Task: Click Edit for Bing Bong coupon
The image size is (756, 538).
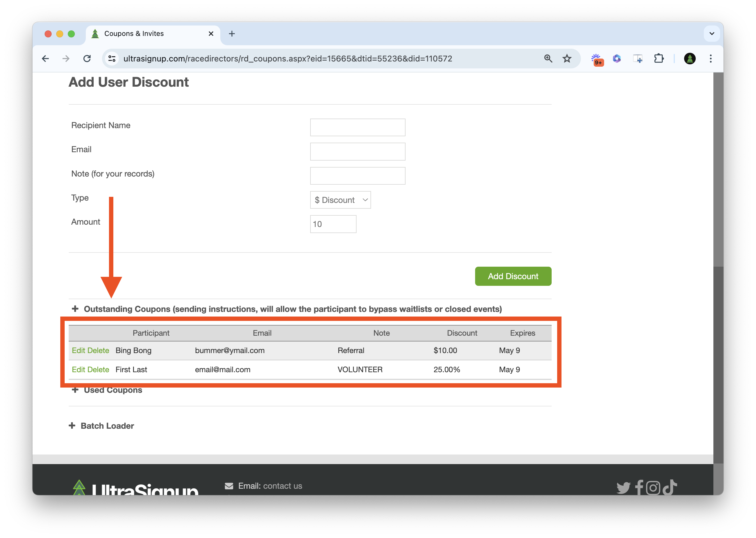Action: tap(79, 350)
